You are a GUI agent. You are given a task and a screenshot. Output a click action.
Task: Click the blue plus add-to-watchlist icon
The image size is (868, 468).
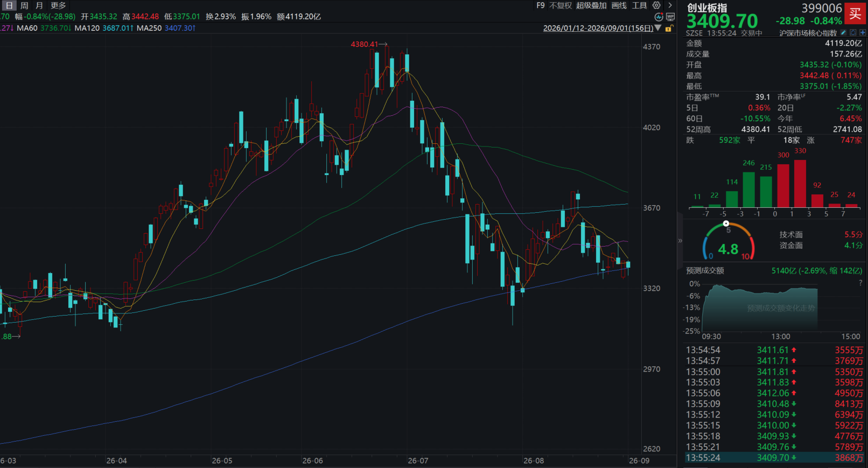(863, 33)
